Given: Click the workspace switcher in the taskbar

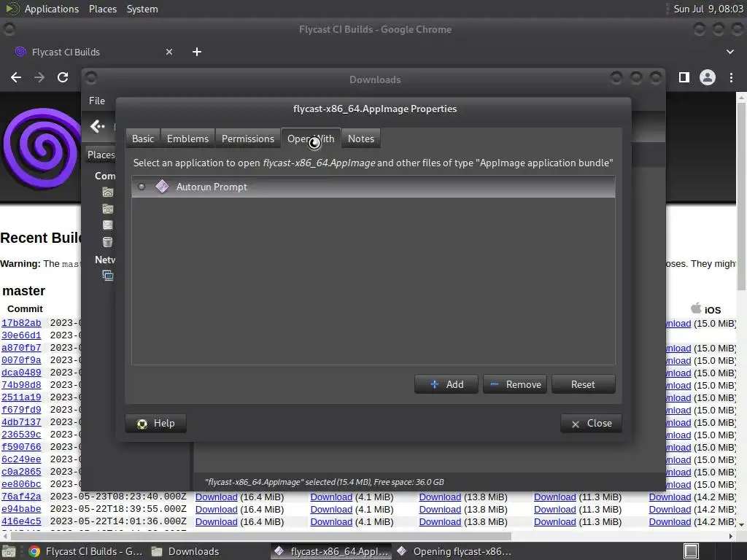Looking at the screenshot, I should click(x=692, y=551).
